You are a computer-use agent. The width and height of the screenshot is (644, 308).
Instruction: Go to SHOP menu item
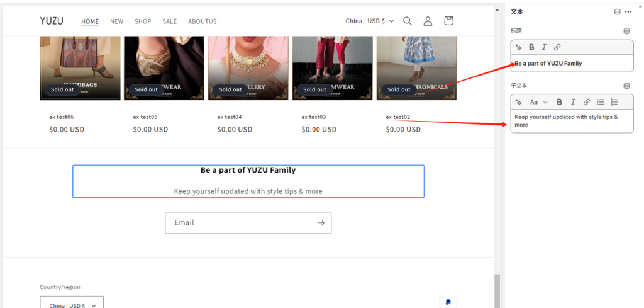143,21
